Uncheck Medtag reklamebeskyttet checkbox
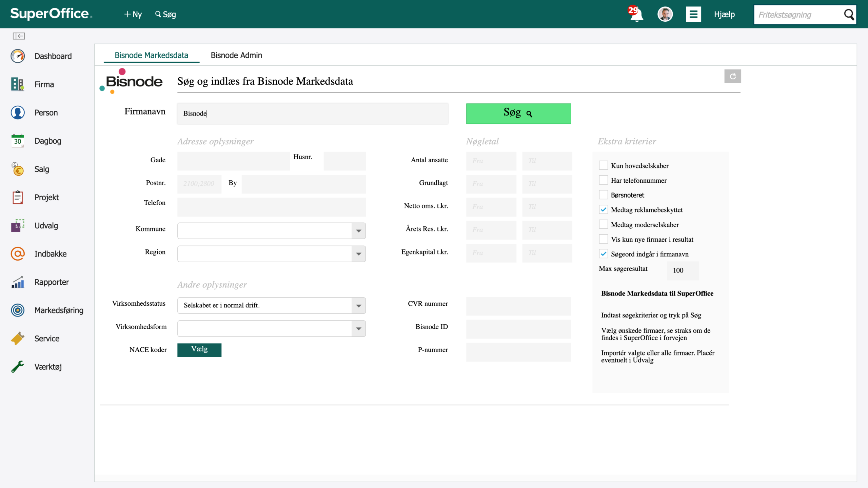The image size is (868, 488). tap(604, 209)
